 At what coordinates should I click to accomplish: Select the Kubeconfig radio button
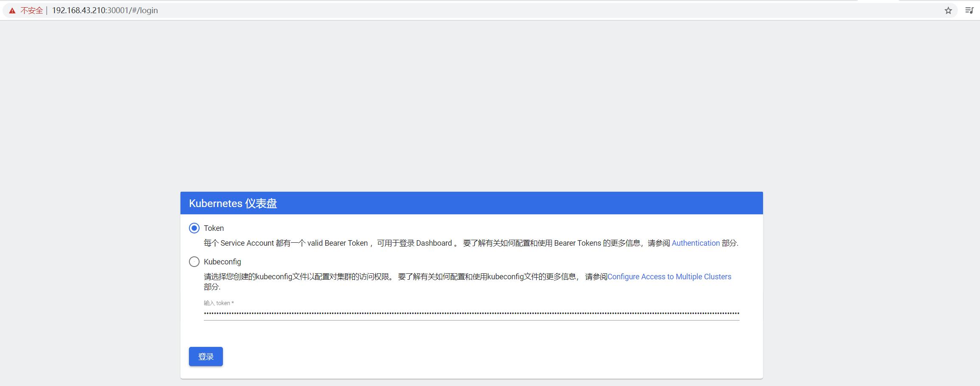click(x=194, y=262)
